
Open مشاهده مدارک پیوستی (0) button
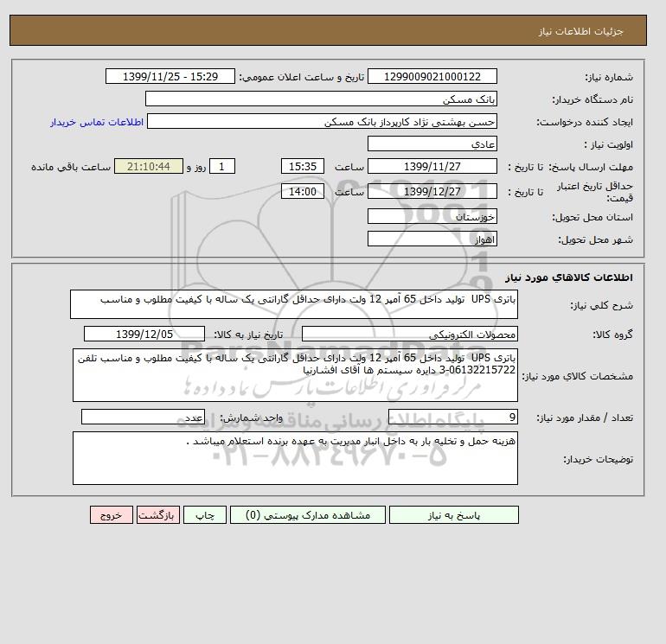point(308,515)
